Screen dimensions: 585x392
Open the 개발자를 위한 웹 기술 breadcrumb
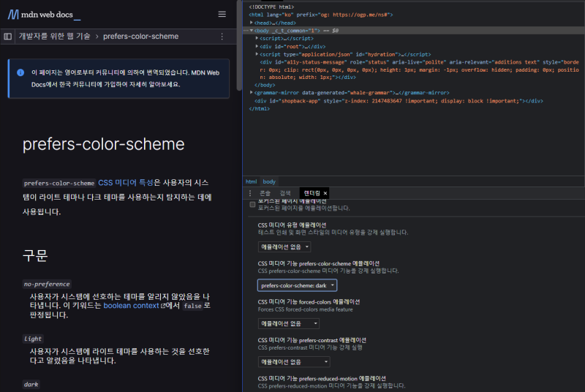point(54,36)
